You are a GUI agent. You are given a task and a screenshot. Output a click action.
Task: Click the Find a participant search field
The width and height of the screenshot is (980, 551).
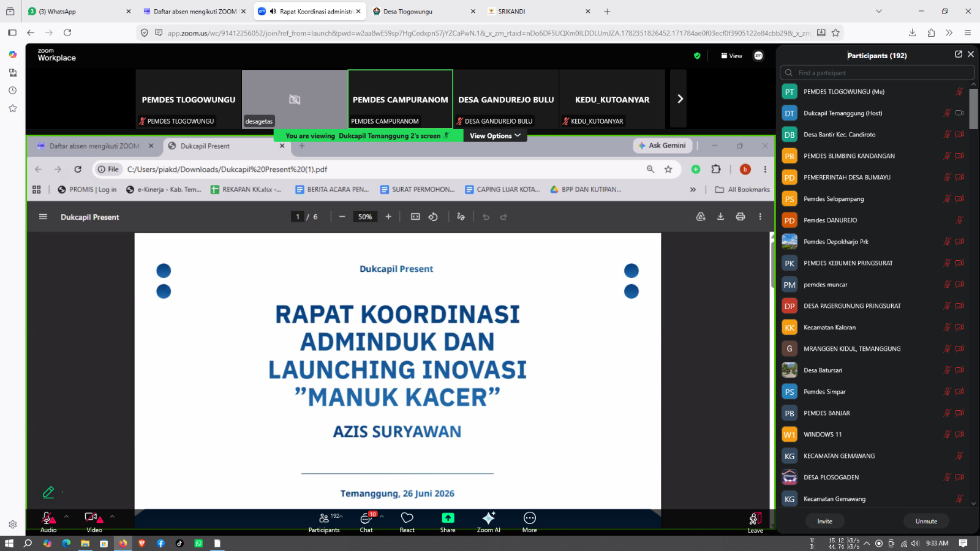877,73
